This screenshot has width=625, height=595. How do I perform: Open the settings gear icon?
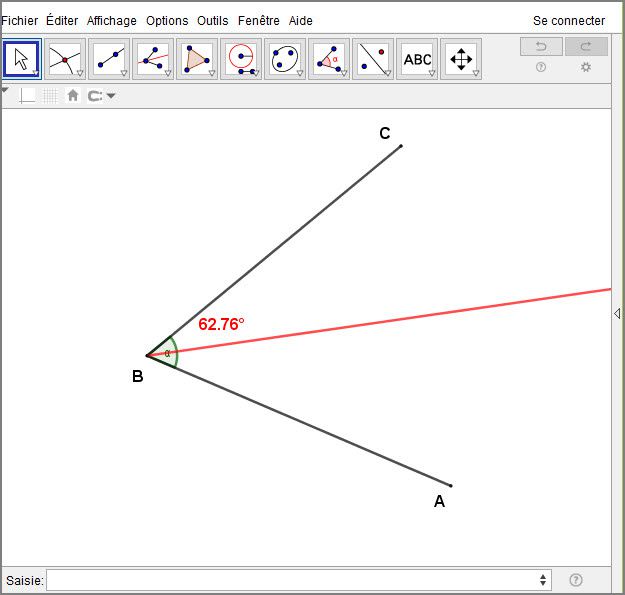pyautogui.click(x=586, y=67)
